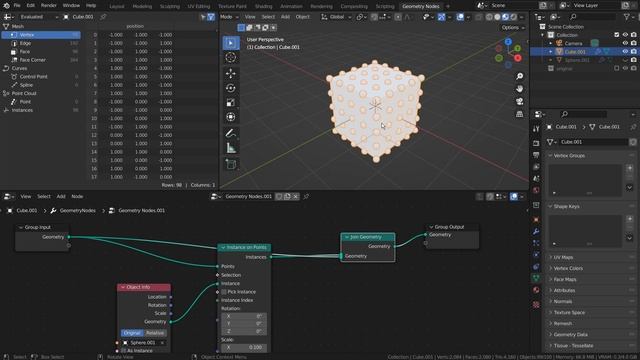The width and height of the screenshot is (640, 360).
Task: Select Solid viewport shading mode
Action: pyautogui.click(x=497, y=17)
